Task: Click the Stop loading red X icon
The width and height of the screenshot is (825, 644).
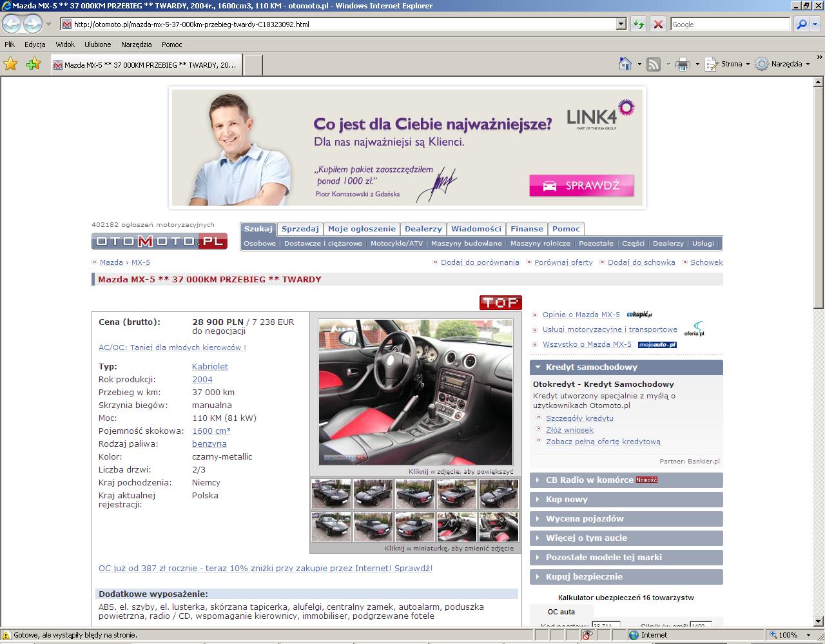Action: 658,24
